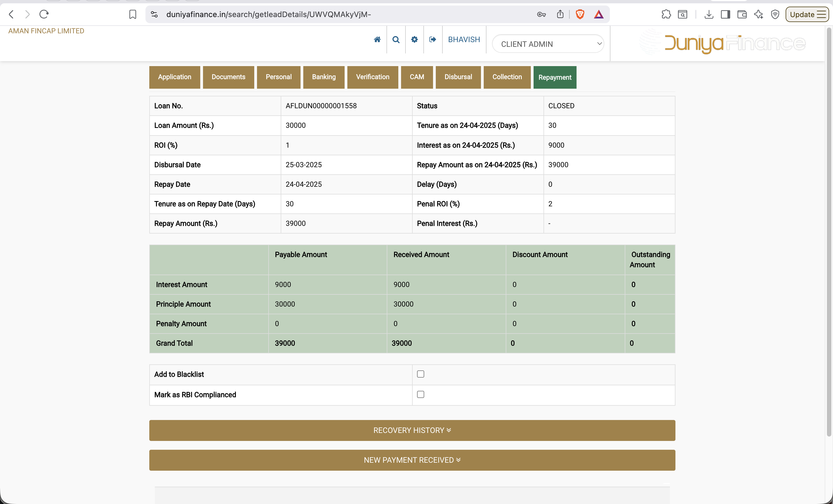Click the Brave shields lion icon
833x504 pixels.
580,14
